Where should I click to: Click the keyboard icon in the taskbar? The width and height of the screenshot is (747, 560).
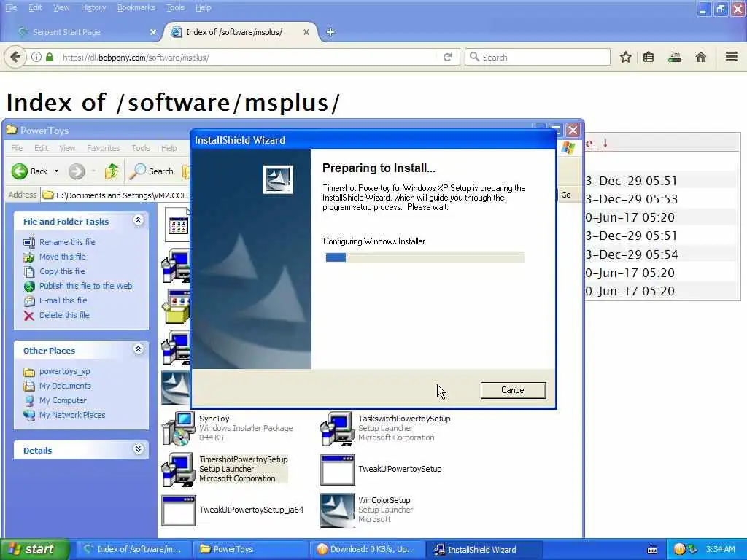652,550
